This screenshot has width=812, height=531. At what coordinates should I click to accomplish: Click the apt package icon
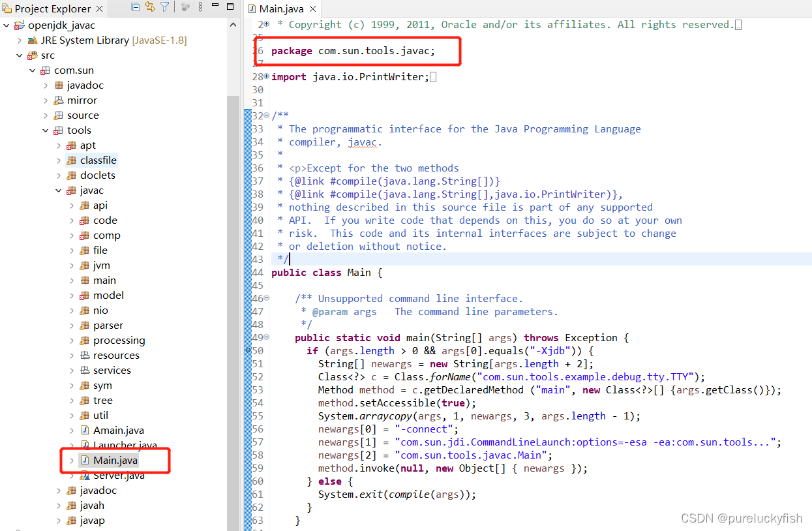[x=72, y=145]
